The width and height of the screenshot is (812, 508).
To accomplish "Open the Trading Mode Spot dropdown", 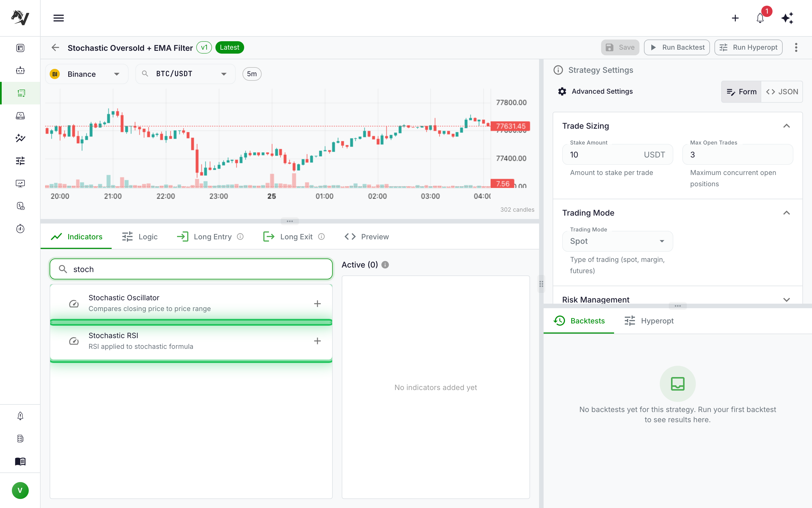I will (x=617, y=241).
